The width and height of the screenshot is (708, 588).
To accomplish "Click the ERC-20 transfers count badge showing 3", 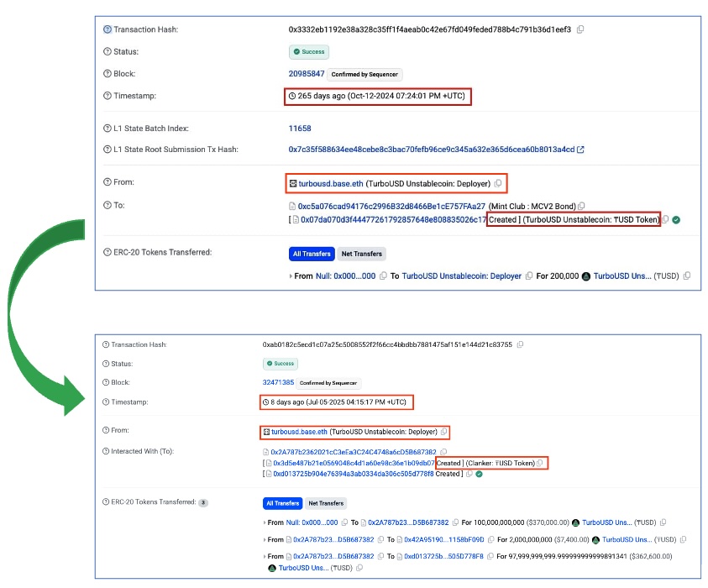I will [203, 502].
